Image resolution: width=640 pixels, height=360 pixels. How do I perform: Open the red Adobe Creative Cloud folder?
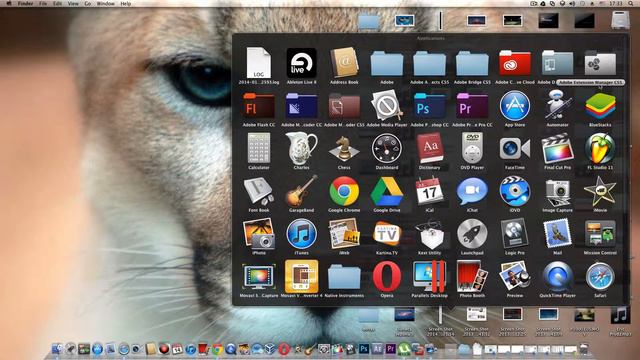pos(515,63)
